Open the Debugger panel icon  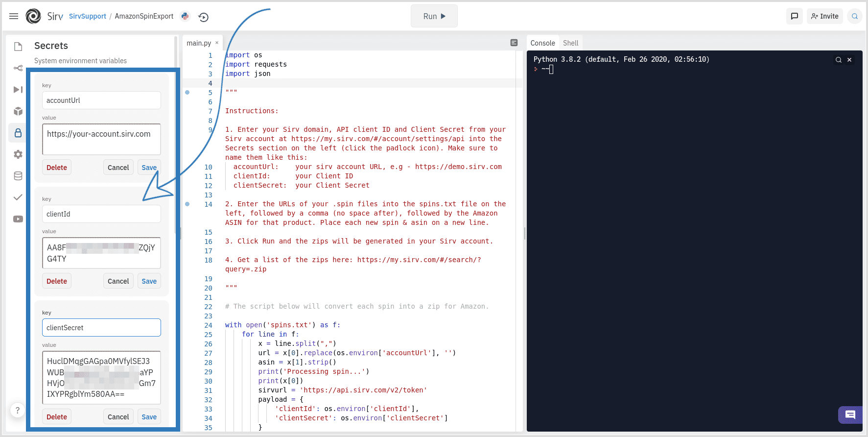[18, 90]
